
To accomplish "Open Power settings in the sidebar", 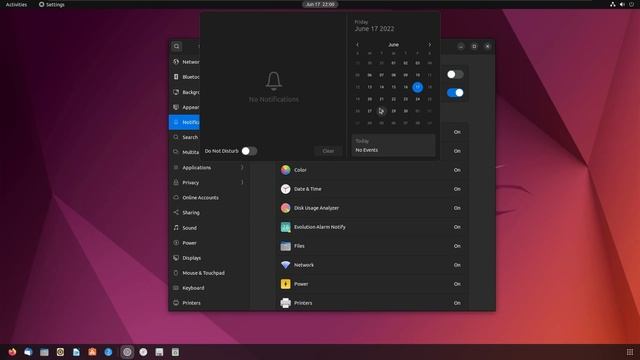I will [x=209, y=243].
